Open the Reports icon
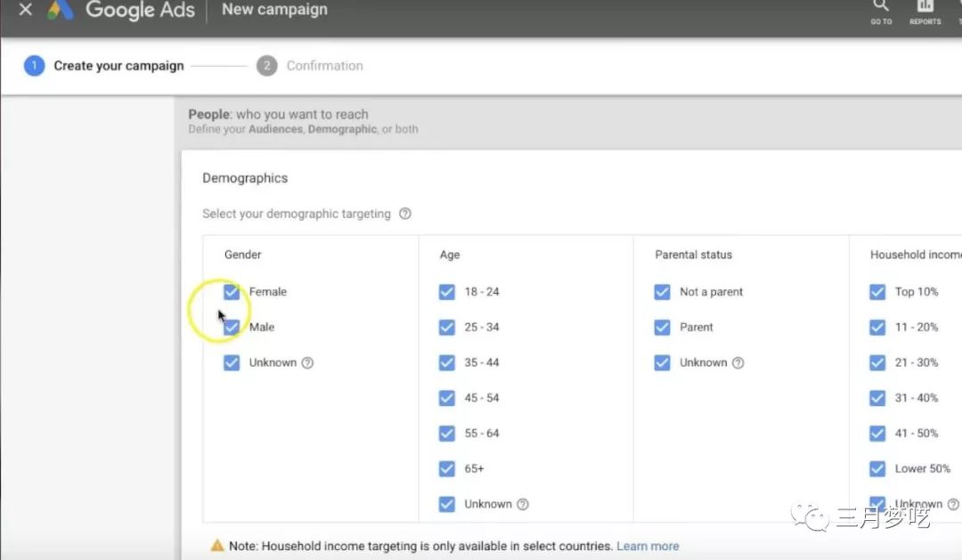Screen dimensions: 962x560 pos(925,9)
